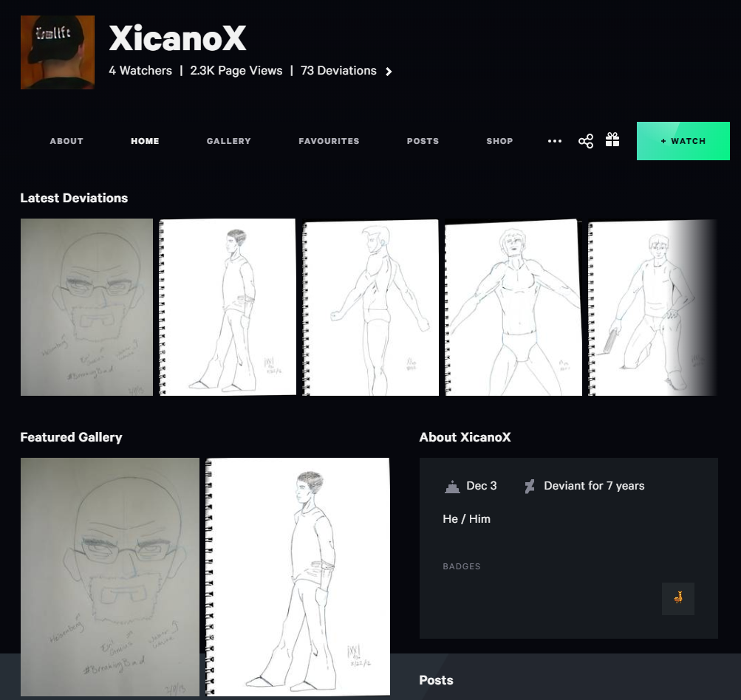Switch to the About tab
The width and height of the screenshot is (741, 700).
point(66,141)
